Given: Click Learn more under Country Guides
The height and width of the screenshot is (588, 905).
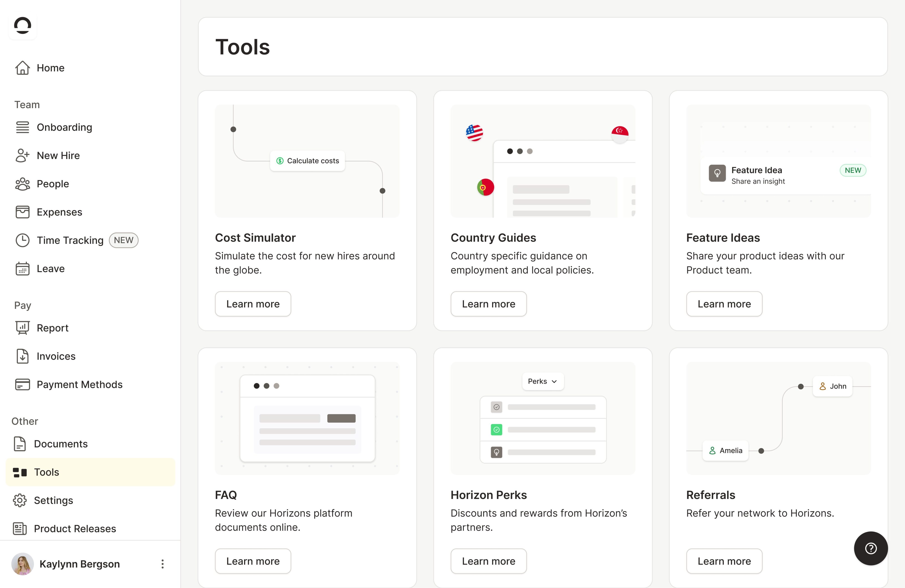Looking at the screenshot, I should [488, 304].
